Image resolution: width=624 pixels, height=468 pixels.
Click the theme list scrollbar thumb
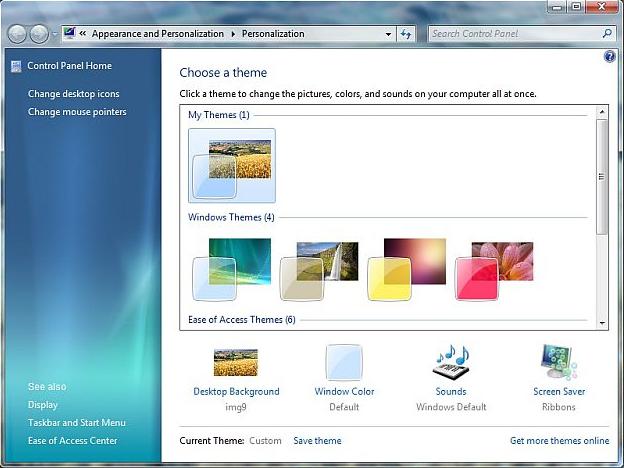602,176
